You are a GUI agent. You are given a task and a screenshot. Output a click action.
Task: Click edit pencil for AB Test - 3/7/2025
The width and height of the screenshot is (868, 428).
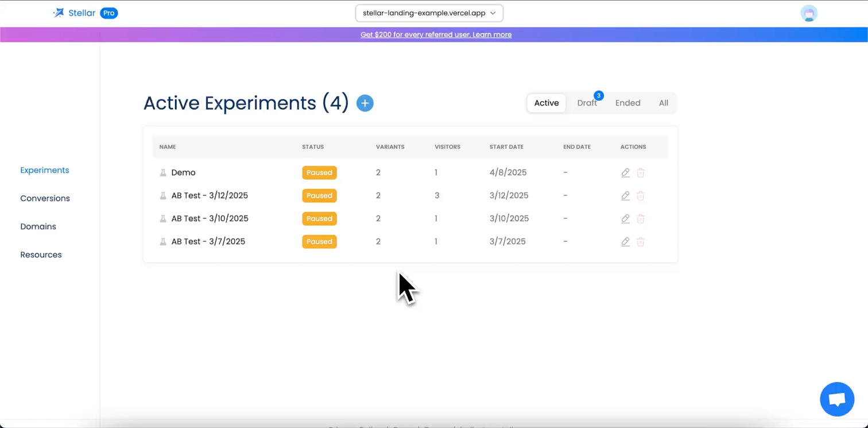(x=625, y=242)
